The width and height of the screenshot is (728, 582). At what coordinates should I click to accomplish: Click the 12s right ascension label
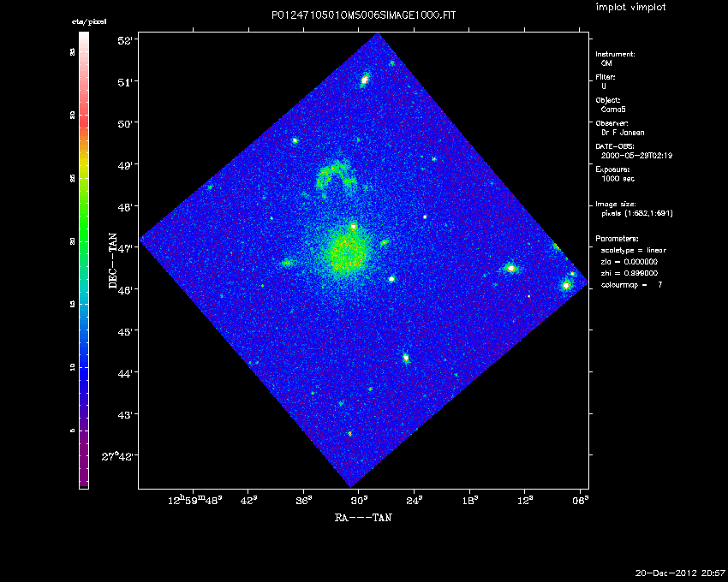click(x=525, y=501)
